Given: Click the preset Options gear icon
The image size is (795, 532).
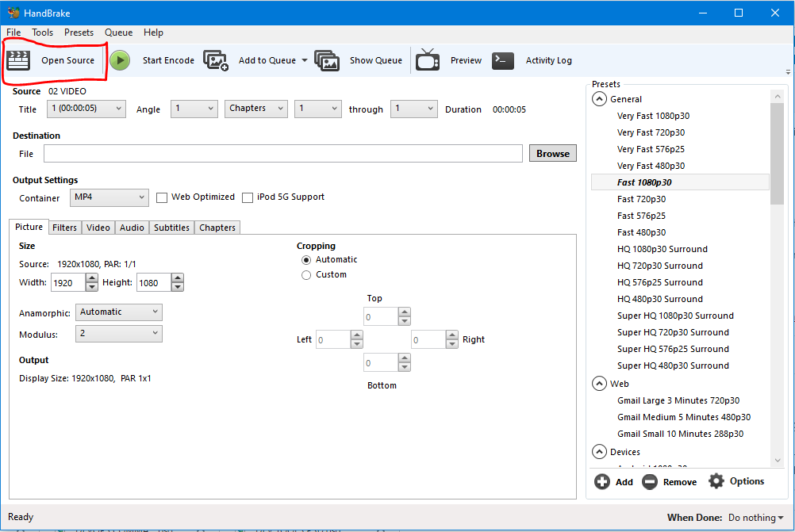Looking at the screenshot, I should pos(716,480).
